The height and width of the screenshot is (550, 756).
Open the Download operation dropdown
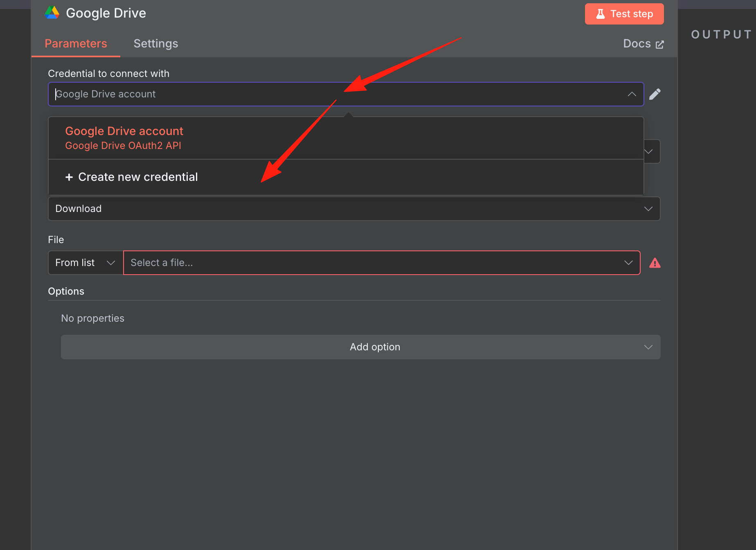tap(354, 209)
